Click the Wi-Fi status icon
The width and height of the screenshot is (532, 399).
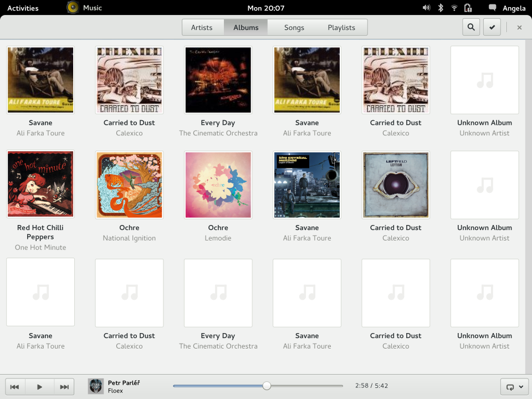pos(454,7)
